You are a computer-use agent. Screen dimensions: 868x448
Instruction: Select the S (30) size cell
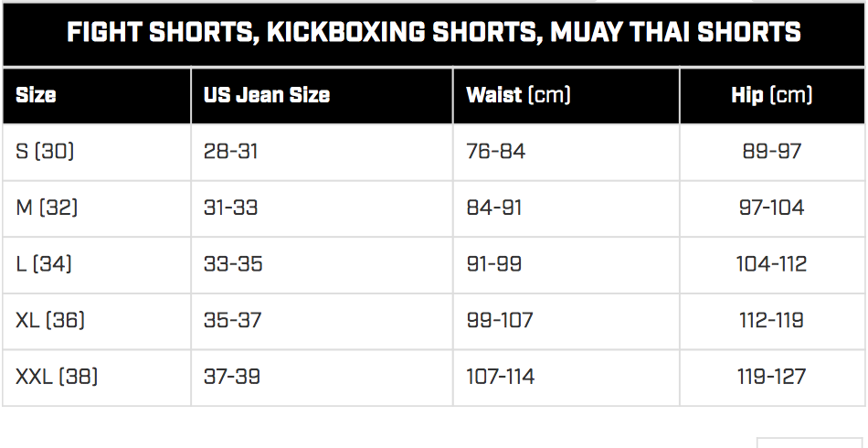click(x=97, y=153)
